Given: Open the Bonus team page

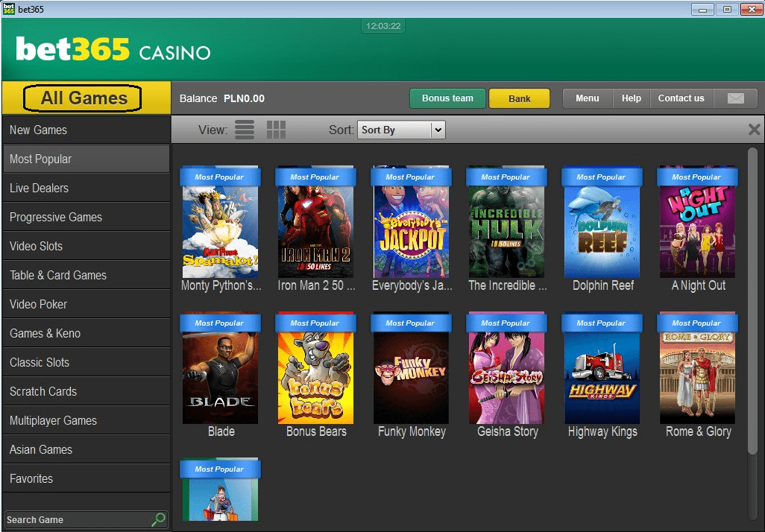Looking at the screenshot, I should (x=447, y=98).
